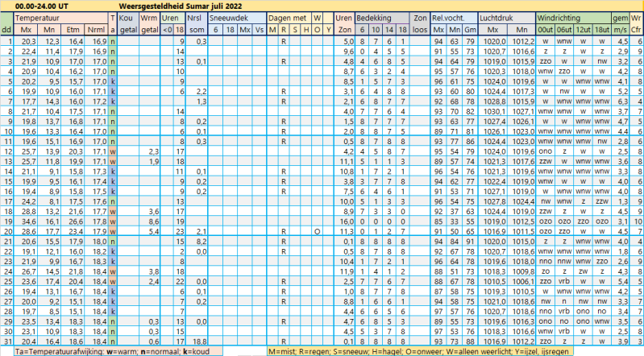Click the 'Wrm getal' column header
644x356 pixels.
(149, 24)
